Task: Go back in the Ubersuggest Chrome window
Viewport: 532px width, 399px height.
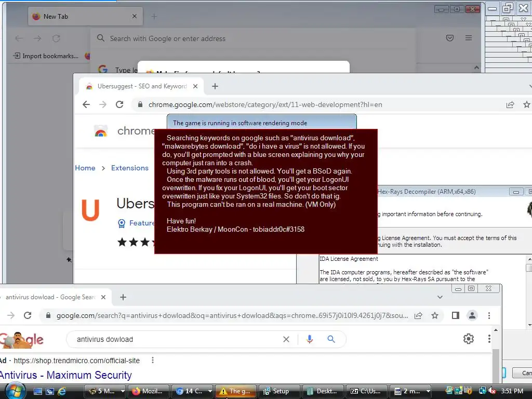Action: click(86, 104)
